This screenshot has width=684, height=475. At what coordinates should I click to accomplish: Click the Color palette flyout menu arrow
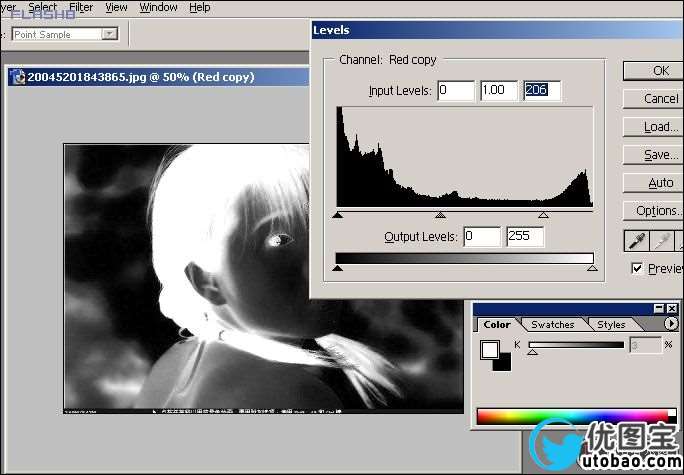[671, 324]
